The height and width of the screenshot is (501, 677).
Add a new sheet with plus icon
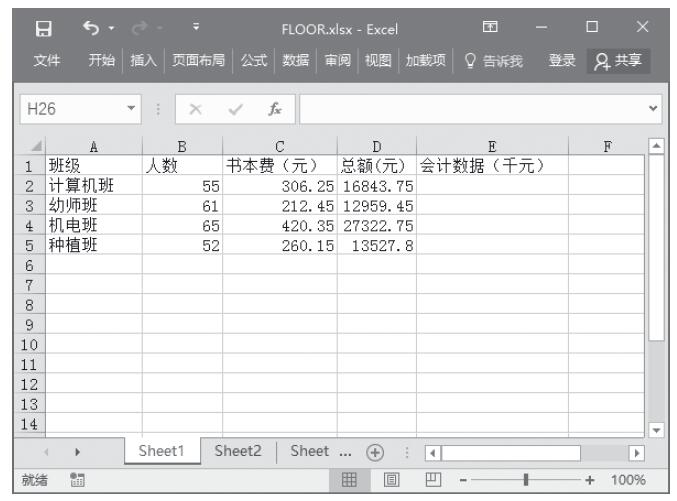pos(372,451)
